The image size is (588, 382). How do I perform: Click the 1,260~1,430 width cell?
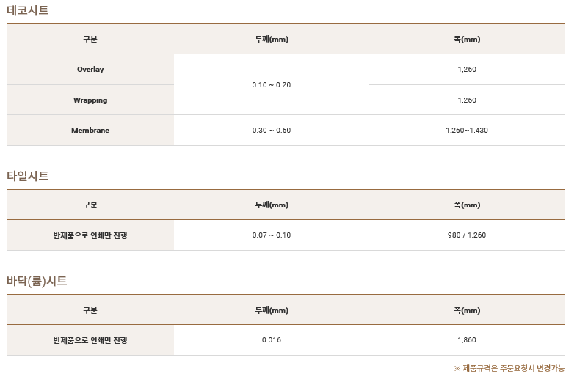467,130
